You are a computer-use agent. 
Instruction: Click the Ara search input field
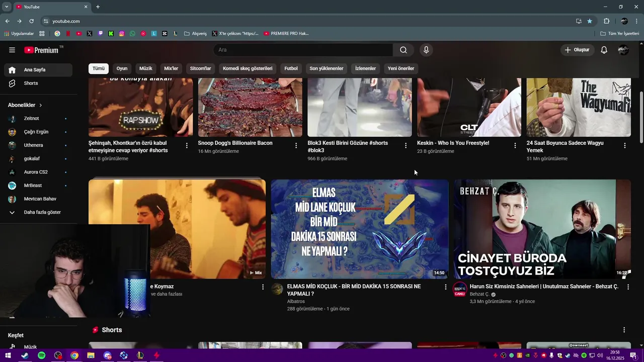[x=303, y=50]
